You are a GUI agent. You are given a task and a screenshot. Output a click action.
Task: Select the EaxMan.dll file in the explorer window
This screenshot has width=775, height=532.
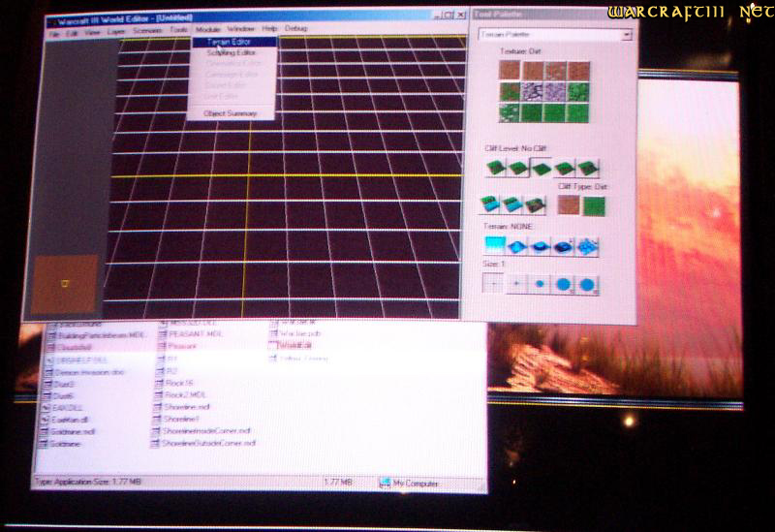pos(65,420)
